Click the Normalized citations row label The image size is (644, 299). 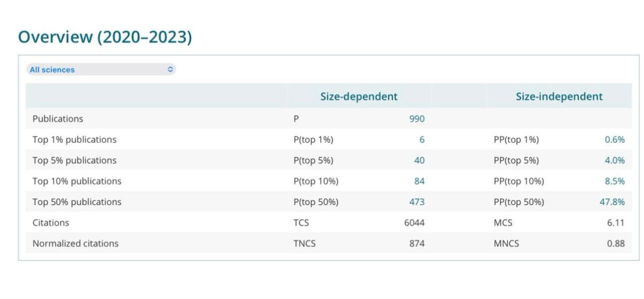coord(75,243)
